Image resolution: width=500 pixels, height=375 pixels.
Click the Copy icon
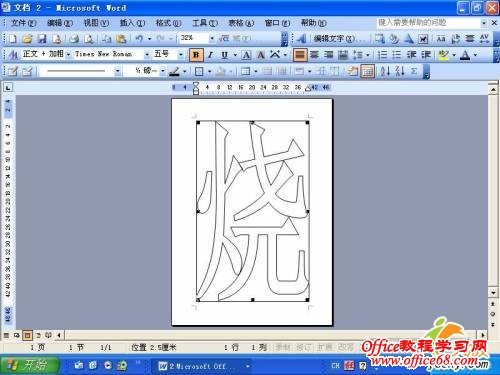pyautogui.click(x=106, y=39)
